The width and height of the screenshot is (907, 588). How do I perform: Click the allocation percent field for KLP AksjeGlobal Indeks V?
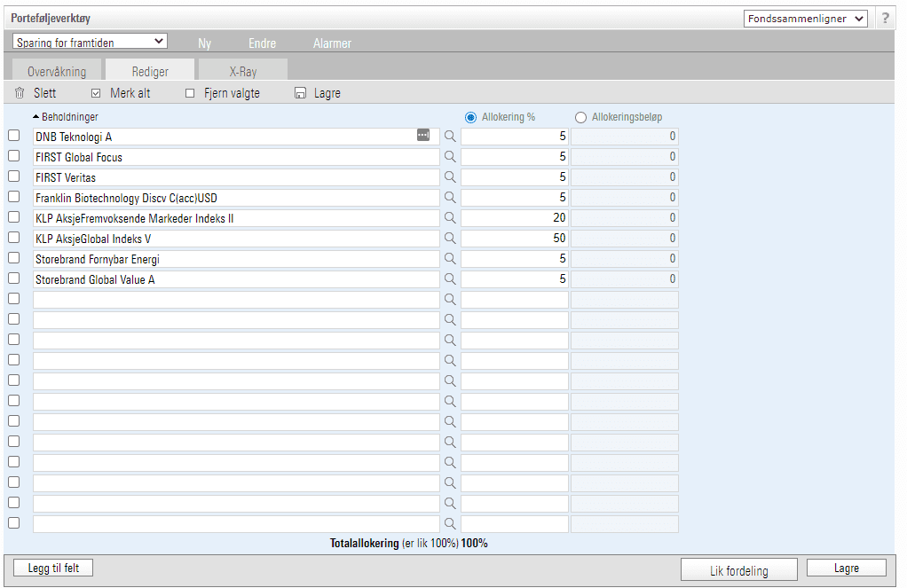pyautogui.click(x=515, y=239)
